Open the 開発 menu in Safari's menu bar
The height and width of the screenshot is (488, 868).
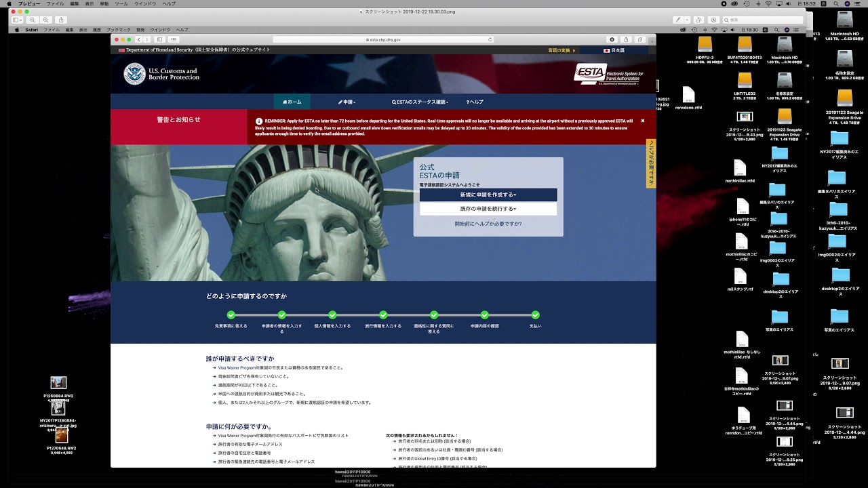[x=140, y=30]
